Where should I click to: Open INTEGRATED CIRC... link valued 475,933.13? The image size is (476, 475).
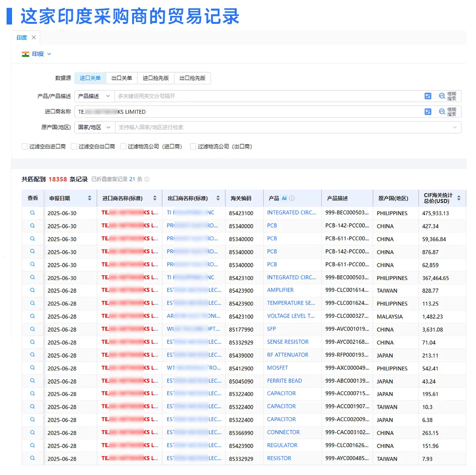pyautogui.click(x=291, y=213)
